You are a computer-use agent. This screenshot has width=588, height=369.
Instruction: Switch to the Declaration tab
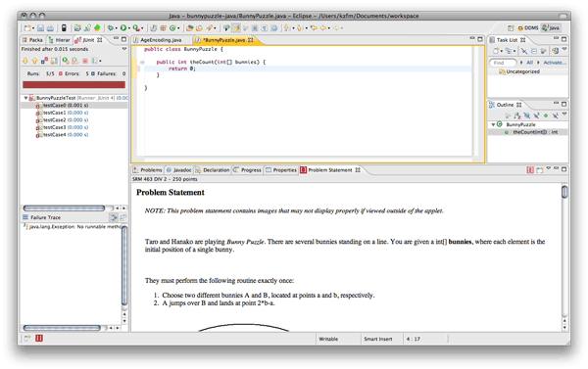(213, 170)
